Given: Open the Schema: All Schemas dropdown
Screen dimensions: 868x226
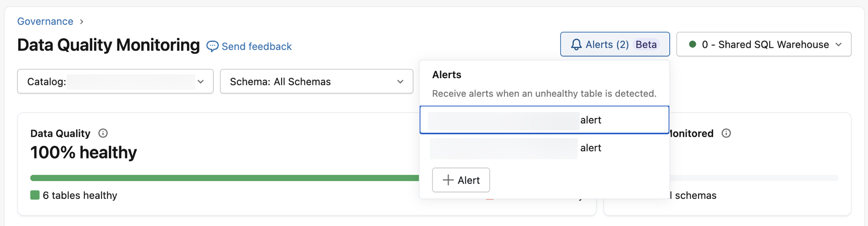Looking at the screenshot, I should [x=316, y=82].
